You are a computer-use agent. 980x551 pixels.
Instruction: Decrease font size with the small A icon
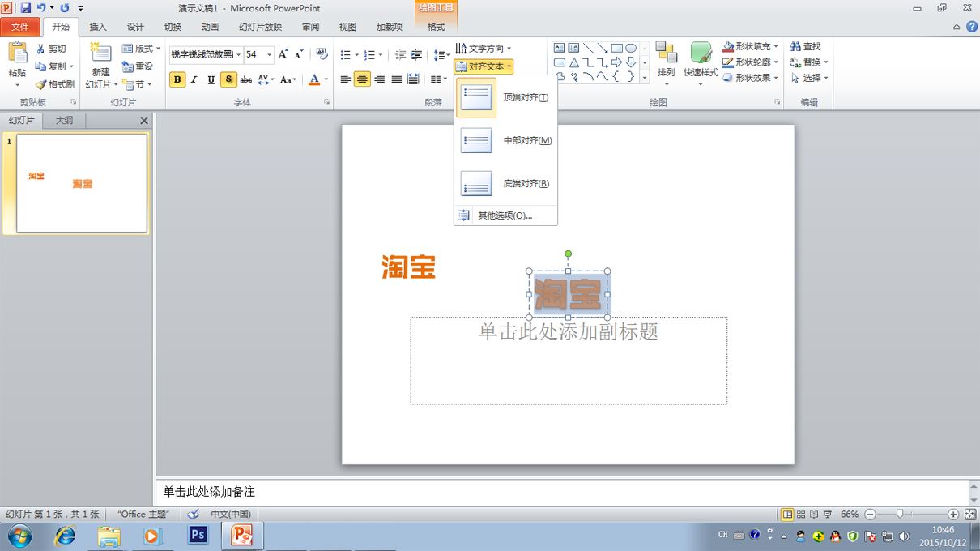(x=299, y=54)
